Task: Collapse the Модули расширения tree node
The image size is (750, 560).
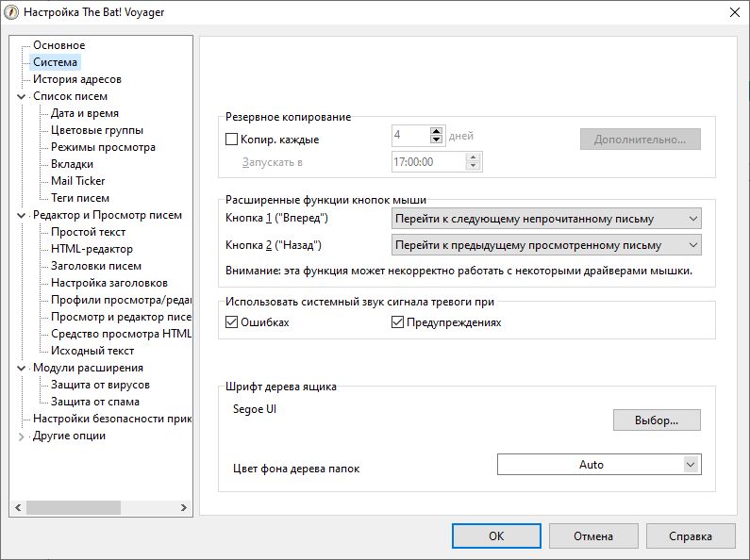Action: 21,369
